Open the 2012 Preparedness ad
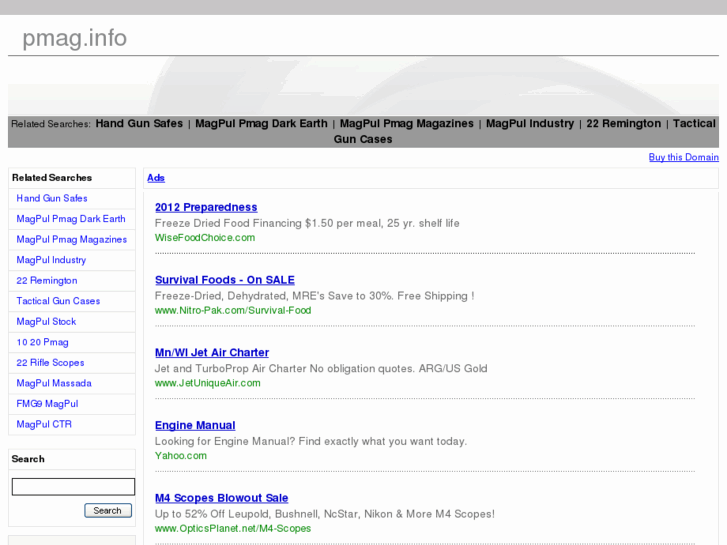 206,207
